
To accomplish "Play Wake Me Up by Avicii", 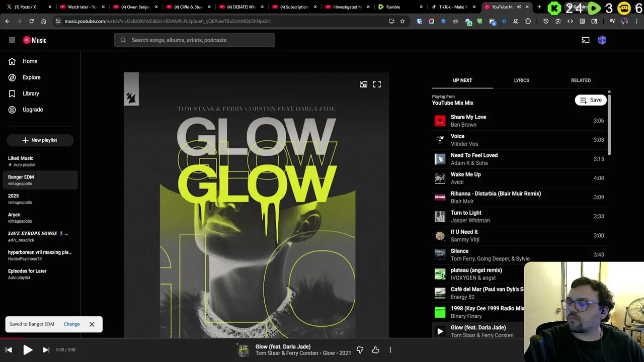I will click(x=519, y=178).
